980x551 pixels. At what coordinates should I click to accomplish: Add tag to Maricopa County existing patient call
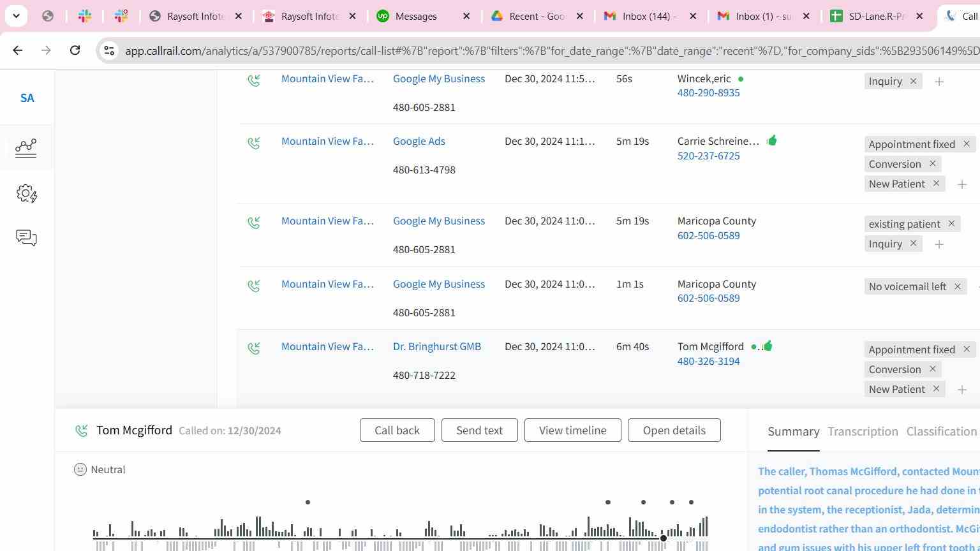tap(939, 244)
